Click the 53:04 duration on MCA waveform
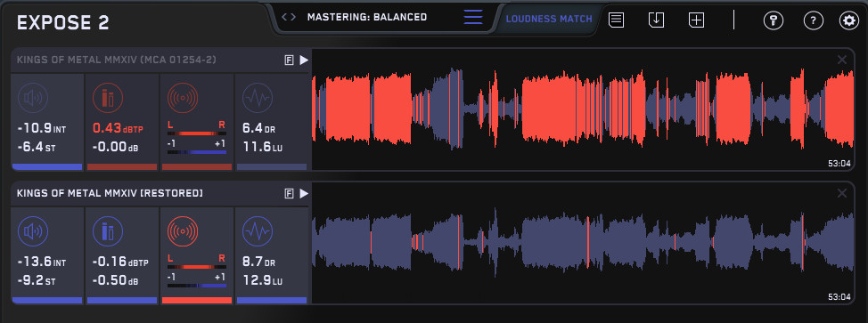 coord(839,164)
